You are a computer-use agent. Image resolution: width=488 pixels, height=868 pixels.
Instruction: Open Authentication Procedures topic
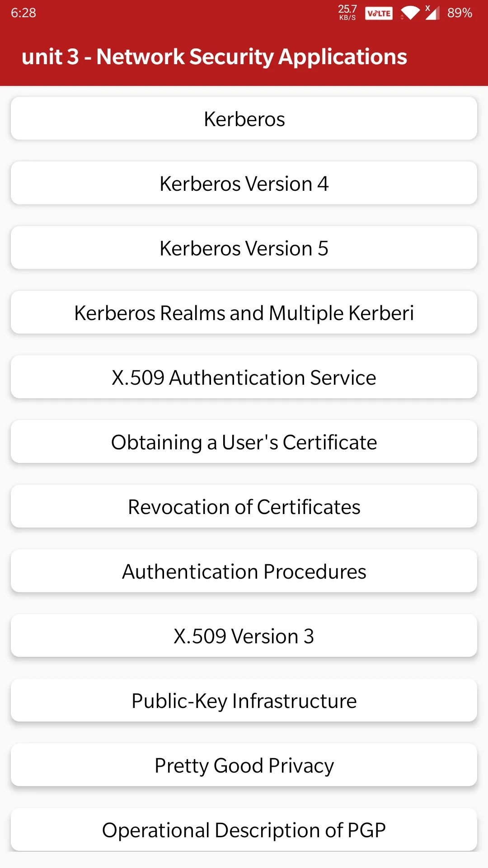coord(244,571)
